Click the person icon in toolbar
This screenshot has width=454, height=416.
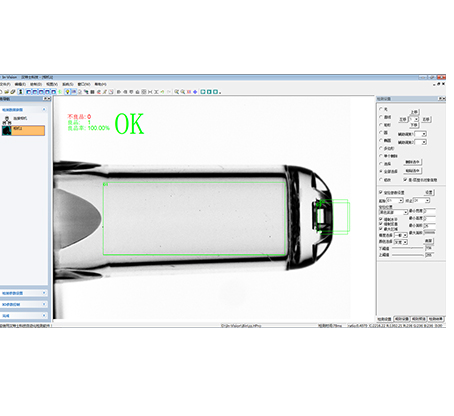click(x=21, y=92)
